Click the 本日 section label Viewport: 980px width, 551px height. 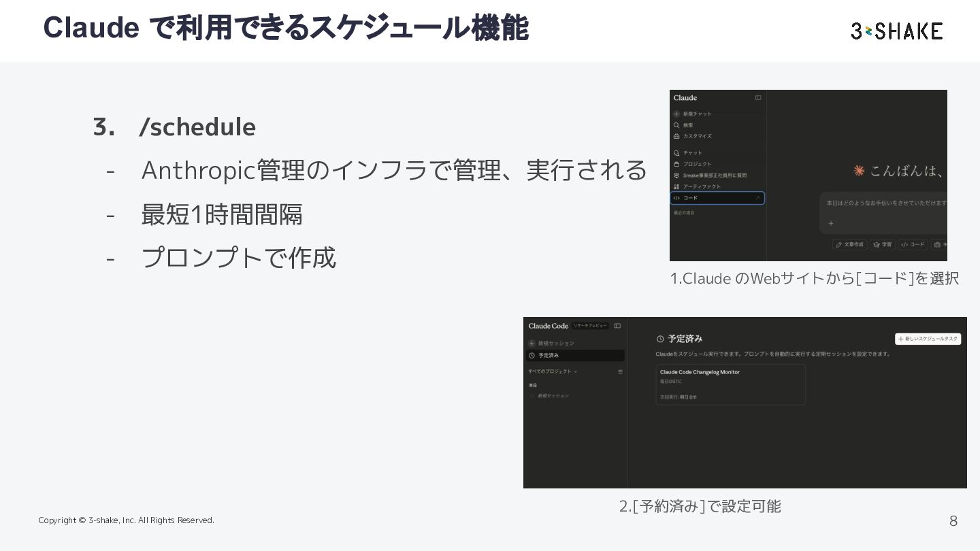click(533, 386)
